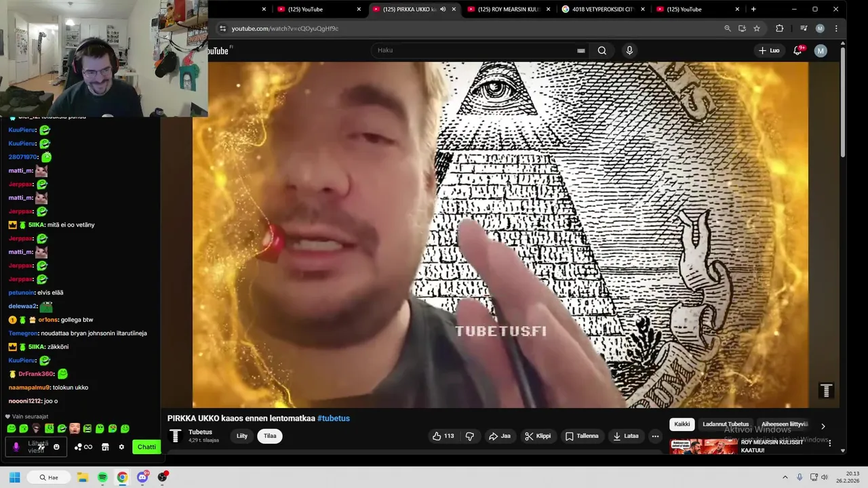Select the Kaikki filter chip
Viewport: 868px width, 488px height.
click(x=682, y=424)
